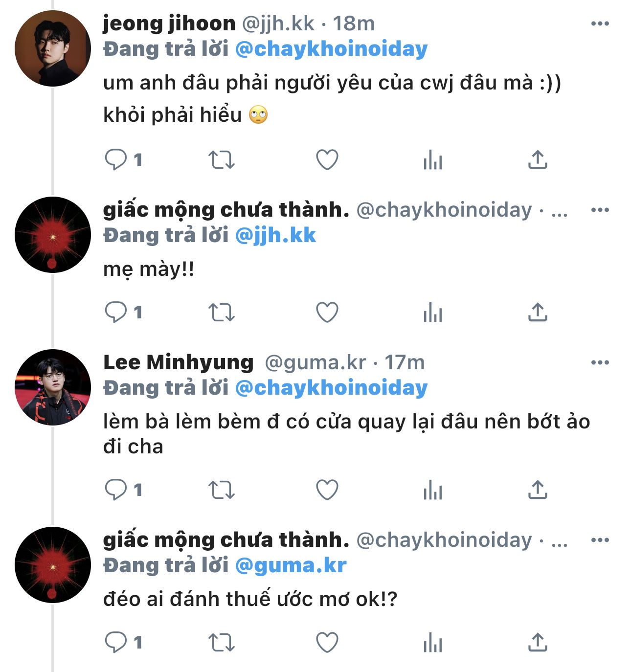
Task: Share the "mẹ mày!!" tweet
Action: 537,313
